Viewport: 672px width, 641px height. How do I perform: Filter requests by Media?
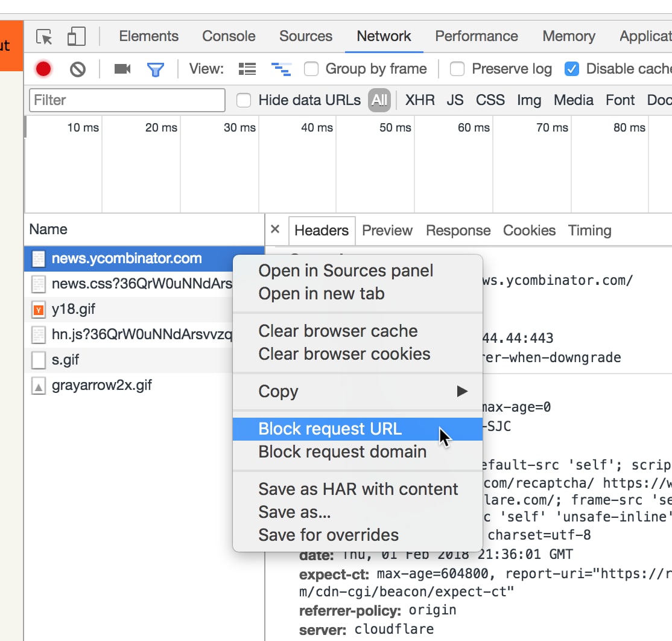[574, 100]
